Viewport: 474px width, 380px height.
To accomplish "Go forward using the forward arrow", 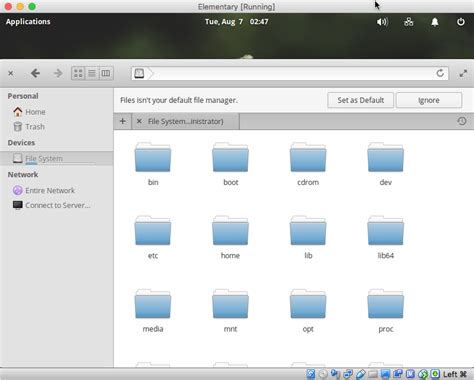I will coord(58,73).
